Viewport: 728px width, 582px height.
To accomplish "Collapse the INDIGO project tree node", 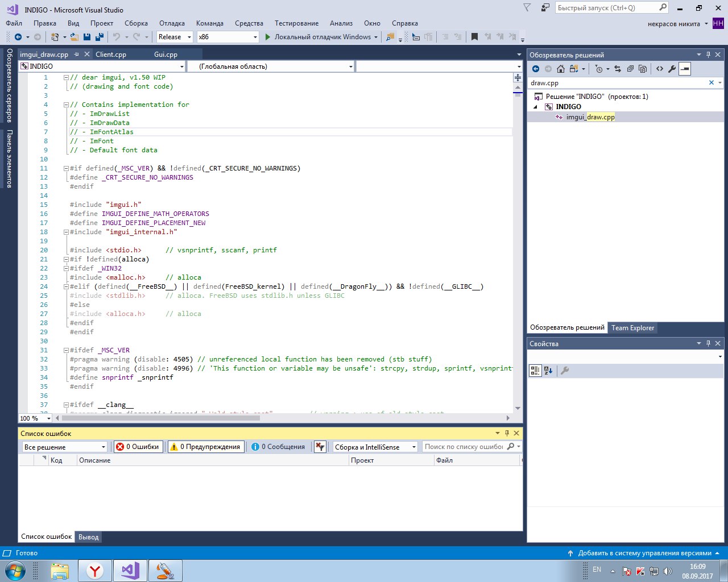I will (535, 107).
